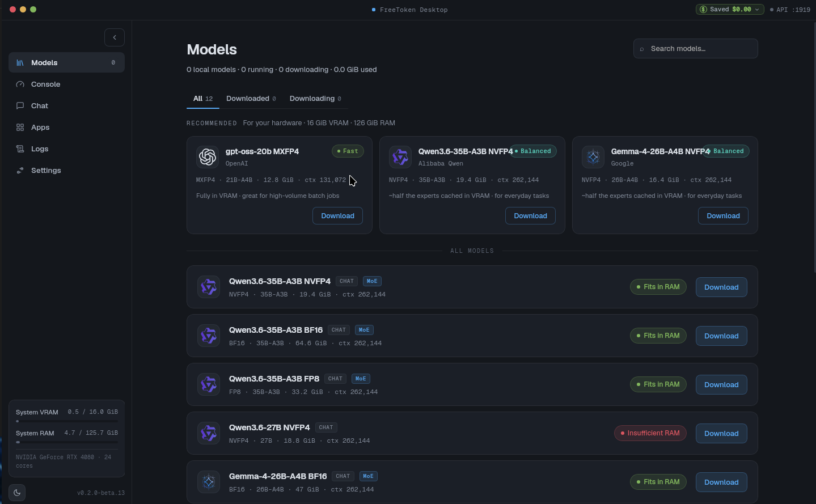Click Fits in RAM badge on Gemma-4-26B-A4B BF16

click(658, 482)
